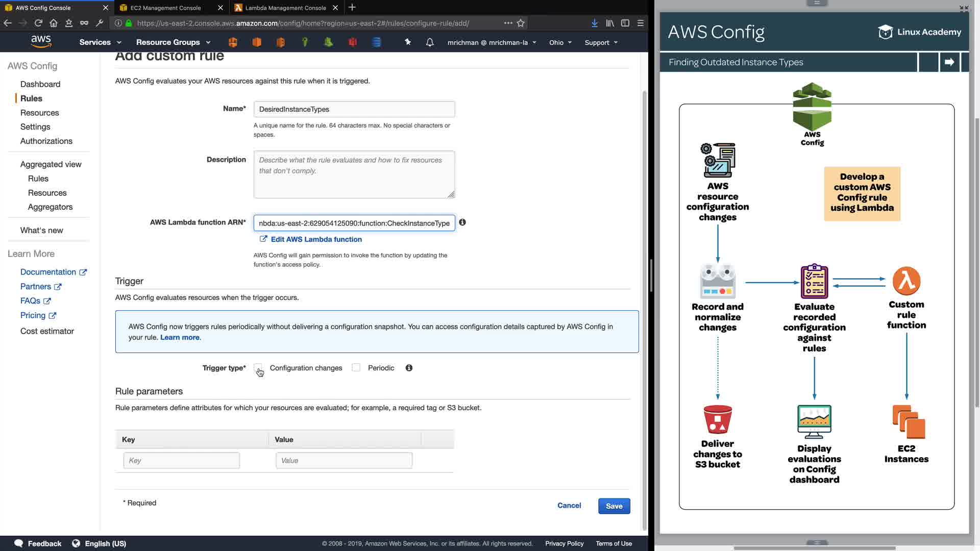Expand the Resource Groups dropdown
This screenshot has height=551, width=980.
click(x=173, y=42)
